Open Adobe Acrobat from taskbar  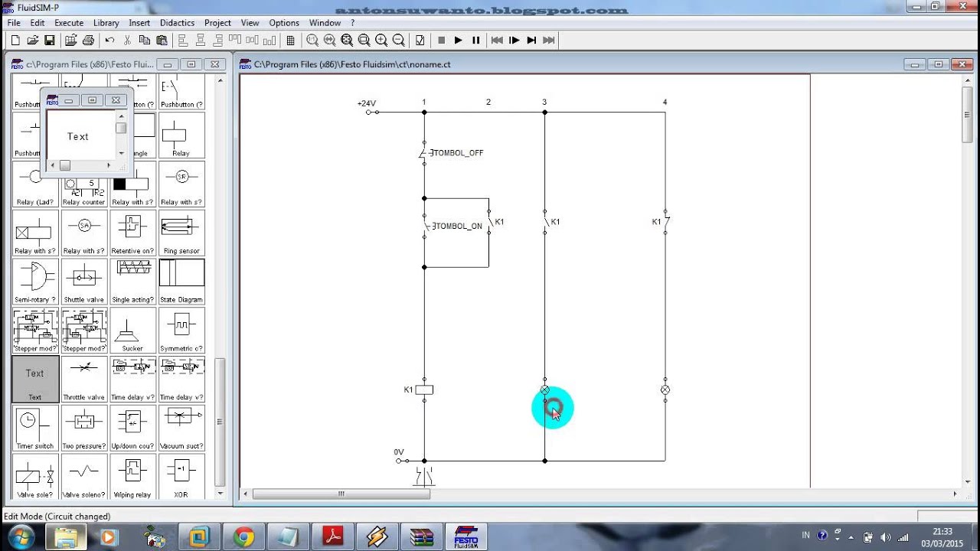click(335, 536)
